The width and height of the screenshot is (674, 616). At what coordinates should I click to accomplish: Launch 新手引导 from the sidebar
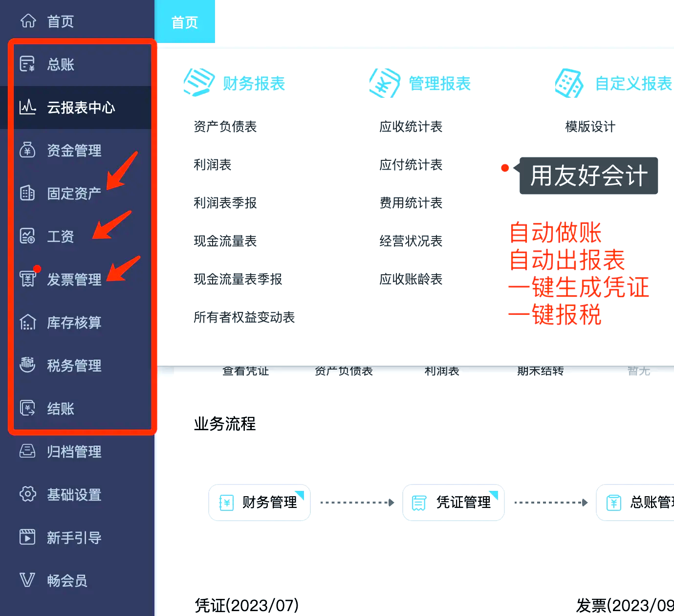tap(77, 537)
